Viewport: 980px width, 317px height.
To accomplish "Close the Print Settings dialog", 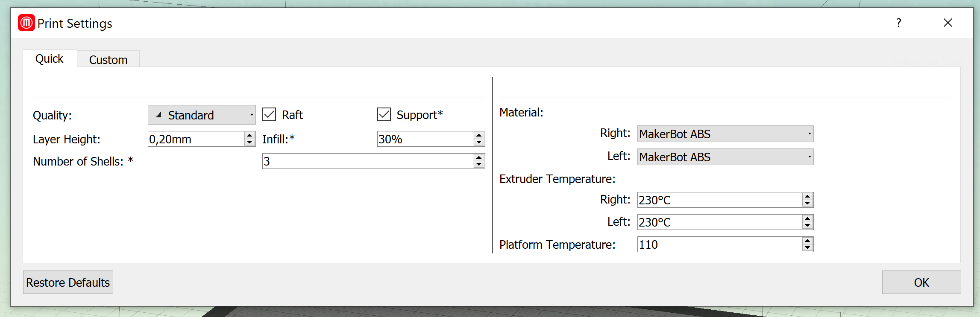I will tap(948, 23).
